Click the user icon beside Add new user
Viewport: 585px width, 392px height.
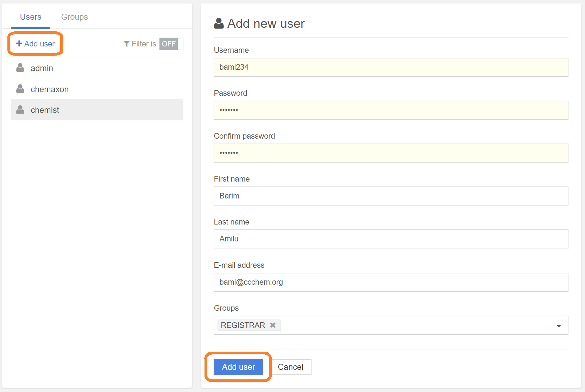[219, 24]
